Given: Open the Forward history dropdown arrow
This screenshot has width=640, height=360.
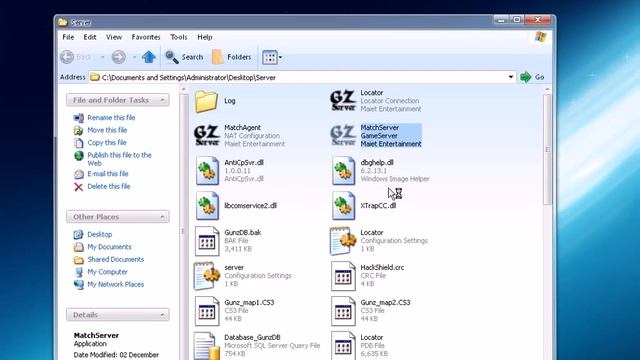Looking at the screenshot, I should pos(134,57).
